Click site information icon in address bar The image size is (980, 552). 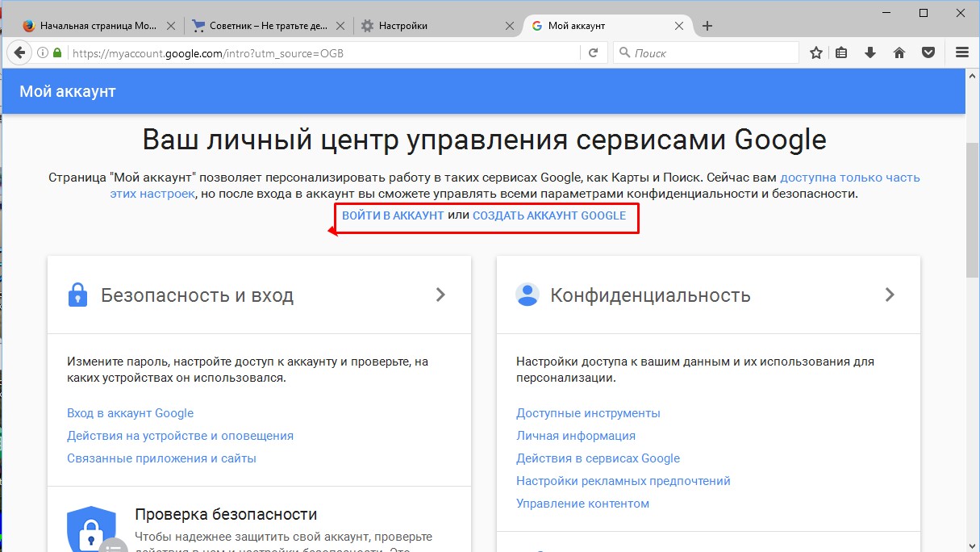42,52
